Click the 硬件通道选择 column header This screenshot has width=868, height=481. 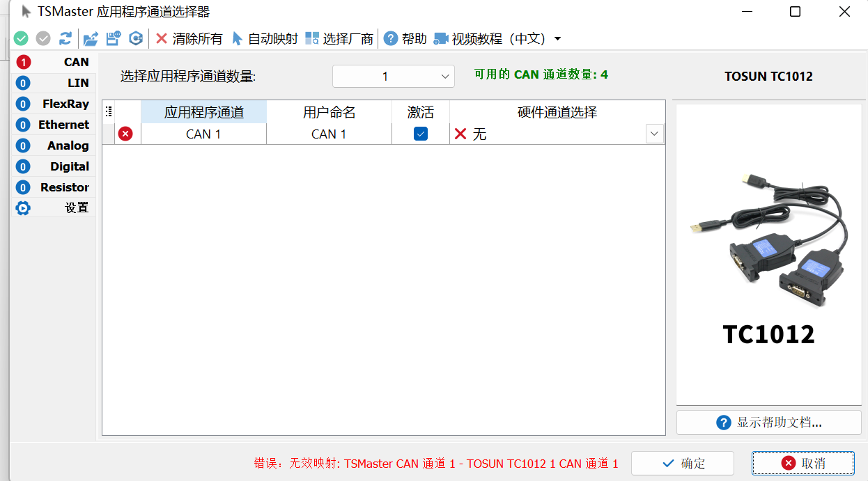tap(557, 112)
